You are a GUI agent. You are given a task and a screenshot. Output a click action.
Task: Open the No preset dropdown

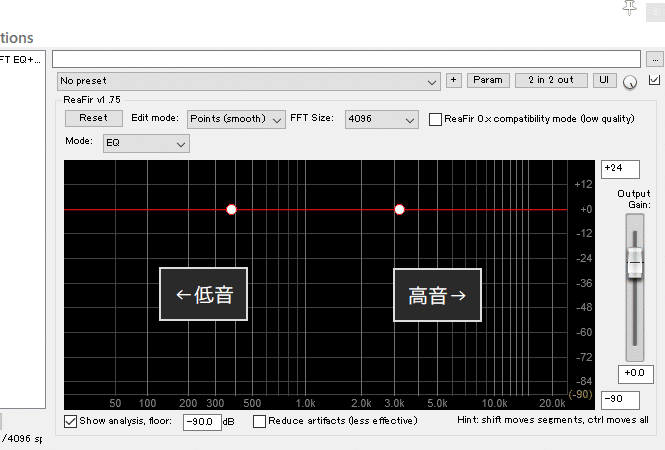(x=249, y=80)
